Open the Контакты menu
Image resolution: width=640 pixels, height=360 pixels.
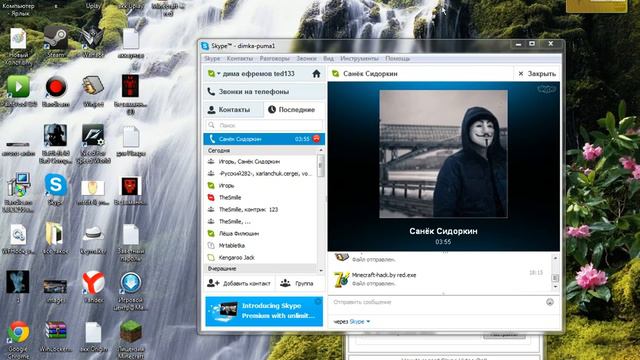tap(240, 59)
